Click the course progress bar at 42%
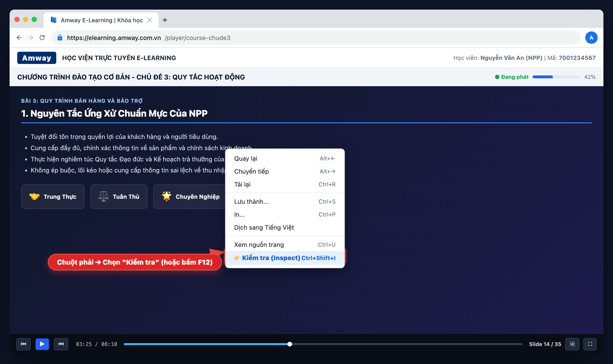The image size is (613, 364). click(x=556, y=77)
